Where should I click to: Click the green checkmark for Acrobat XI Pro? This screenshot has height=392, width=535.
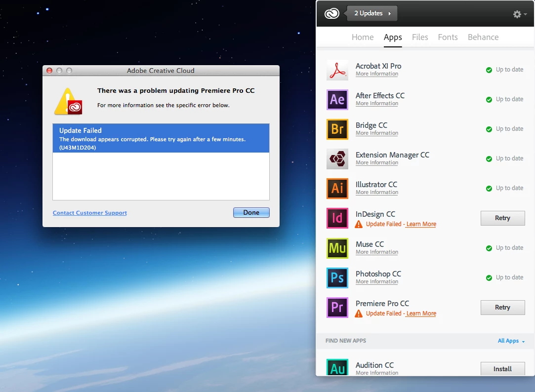coord(489,70)
